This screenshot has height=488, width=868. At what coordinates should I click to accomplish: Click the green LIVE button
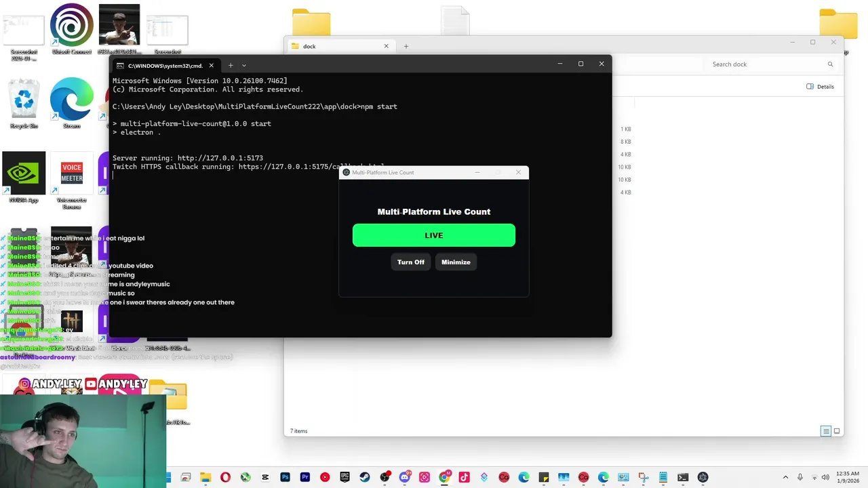pyautogui.click(x=434, y=235)
